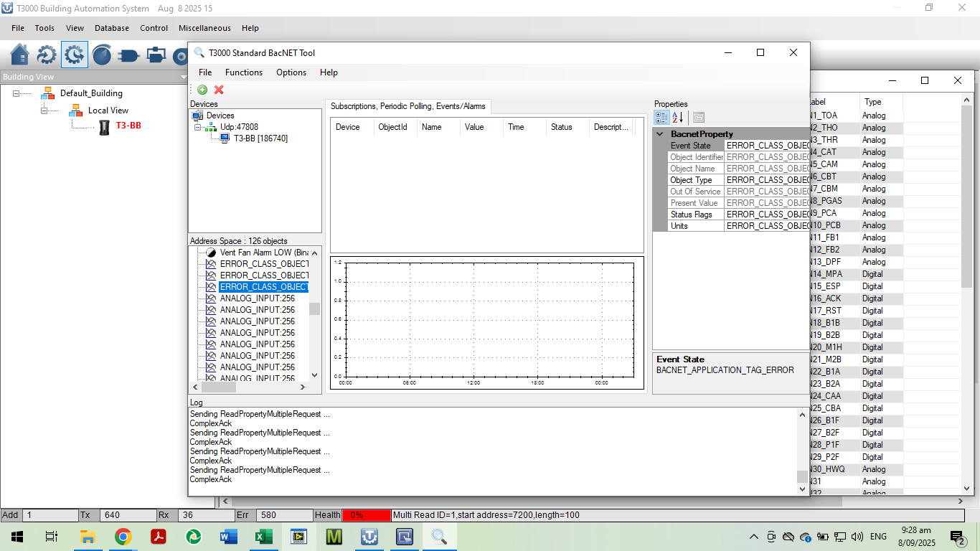Open the Database menu
The image size is (980, 551).
click(x=111, y=28)
